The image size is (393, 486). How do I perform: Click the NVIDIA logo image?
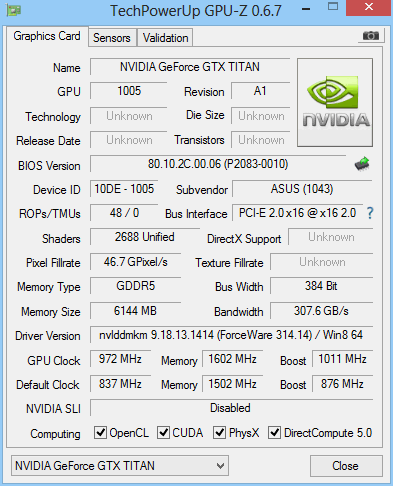click(335, 102)
